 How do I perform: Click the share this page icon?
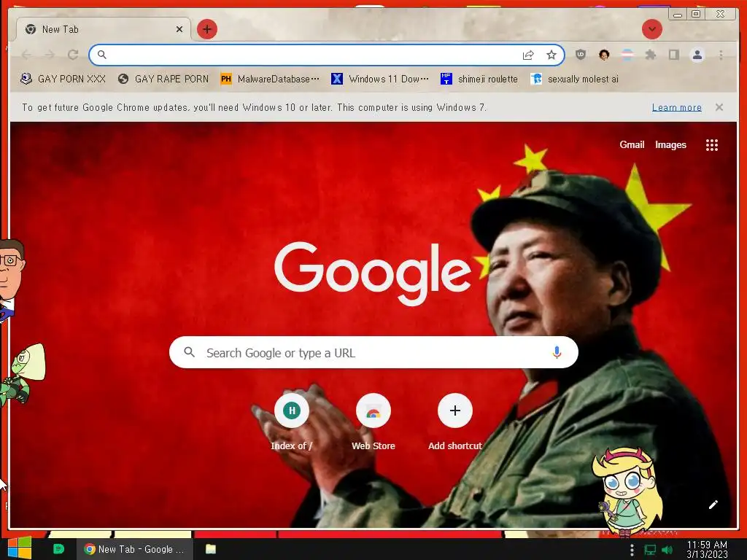point(528,55)
